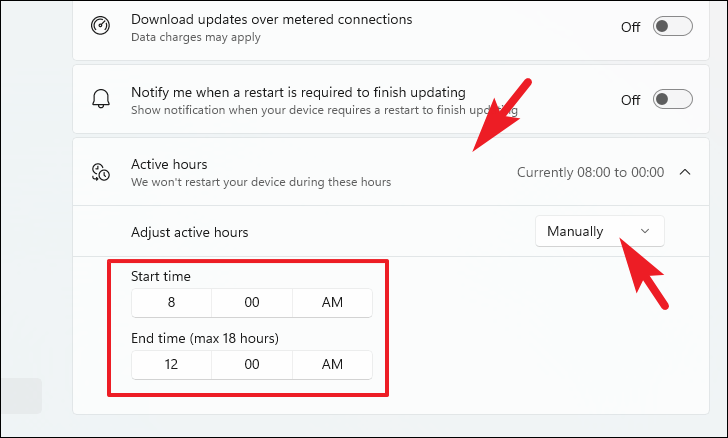Click the metered connection gauge icon

coord(100,26)
